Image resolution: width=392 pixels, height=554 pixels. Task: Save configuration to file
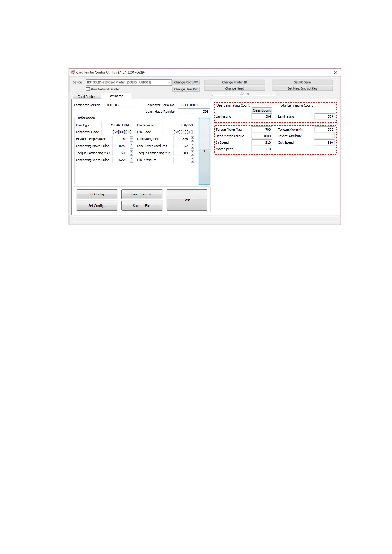point(142,206)
